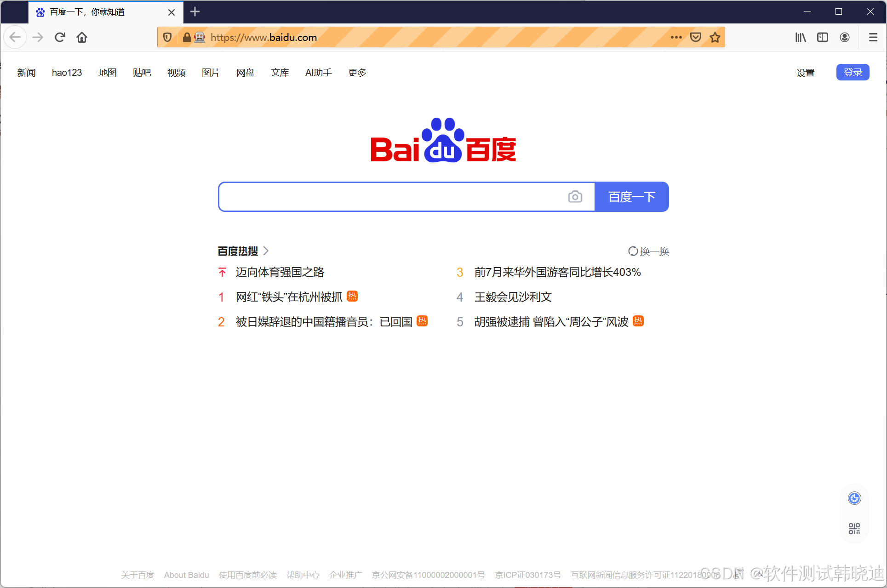Image resolution: width=887 pixels, height=588 pixels.
Task: Click the Baidu logo image
Action: pyautogui.click(x=443, y=140)
